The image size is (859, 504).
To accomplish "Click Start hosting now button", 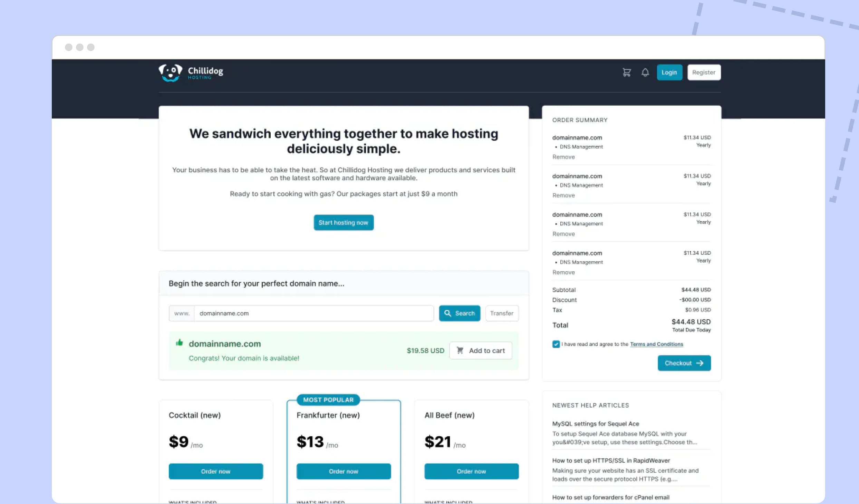I will (344, 223).
